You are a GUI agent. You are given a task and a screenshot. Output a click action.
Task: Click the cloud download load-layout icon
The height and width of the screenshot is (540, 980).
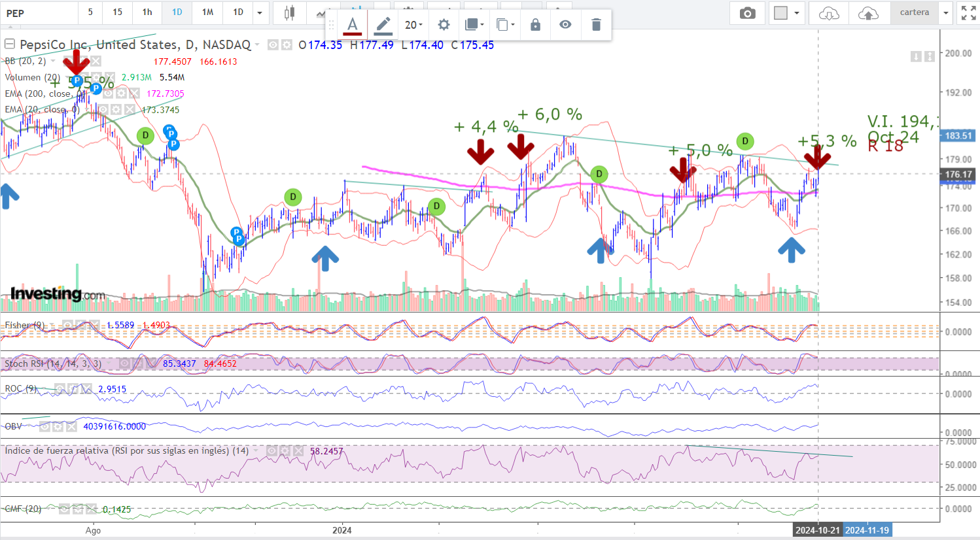tap(828, 13)
